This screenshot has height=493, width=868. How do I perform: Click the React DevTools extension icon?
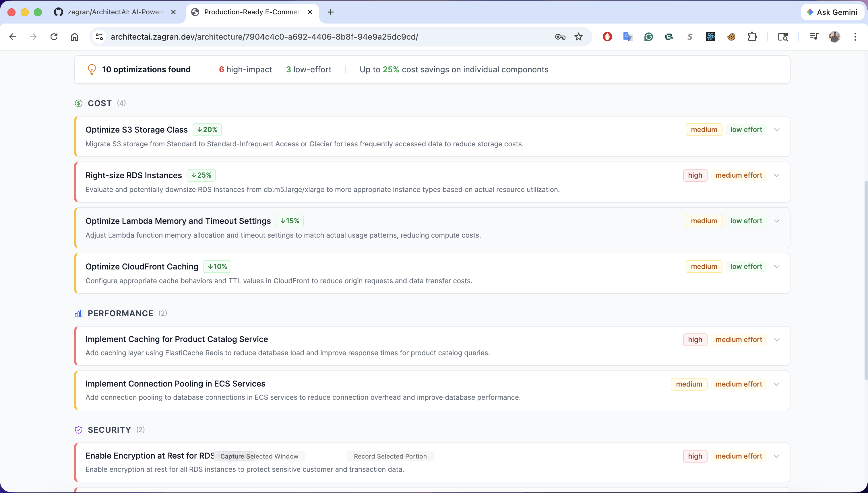[710, 36]
